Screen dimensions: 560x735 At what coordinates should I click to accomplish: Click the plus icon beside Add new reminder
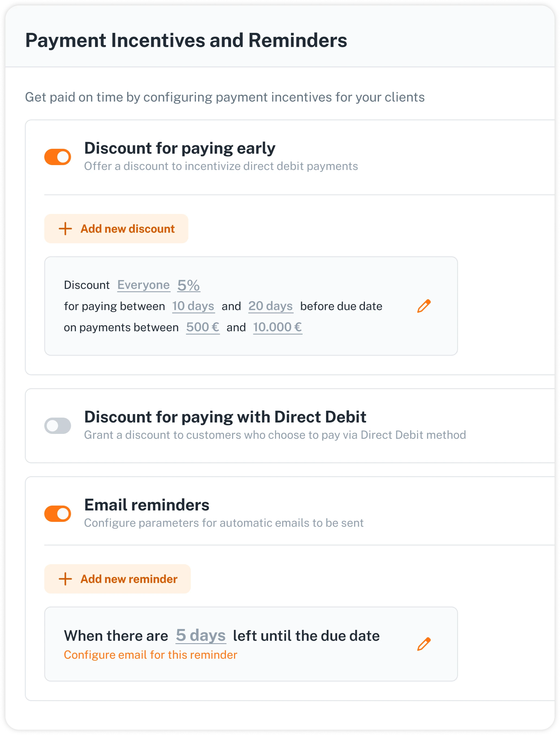coord(65,579)
